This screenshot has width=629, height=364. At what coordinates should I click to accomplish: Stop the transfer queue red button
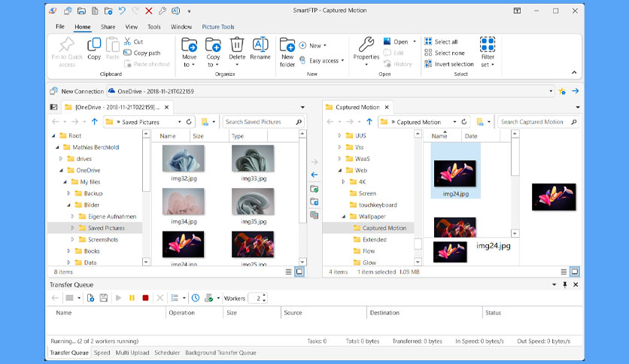pos(146,298)
